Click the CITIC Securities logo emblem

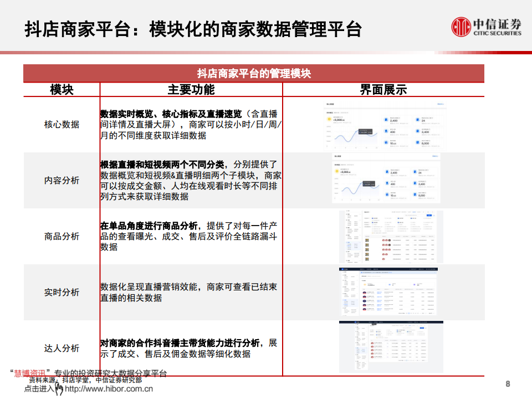pyautogui.click(x=461, y=27)
